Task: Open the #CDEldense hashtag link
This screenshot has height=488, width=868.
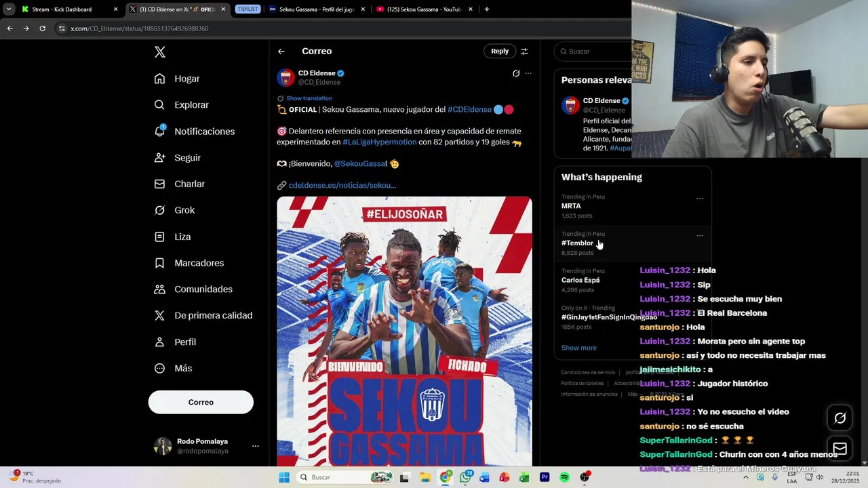Action: (x=469, y=109)
